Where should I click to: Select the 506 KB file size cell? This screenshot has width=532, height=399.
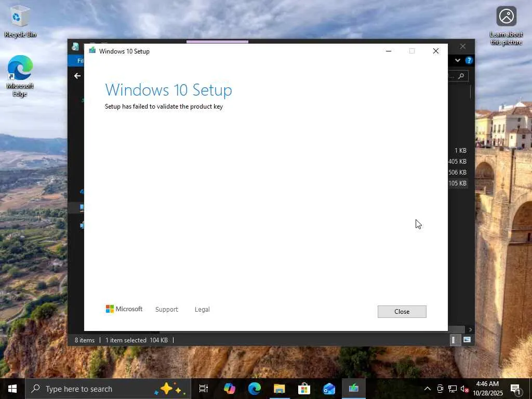point(457,172)
